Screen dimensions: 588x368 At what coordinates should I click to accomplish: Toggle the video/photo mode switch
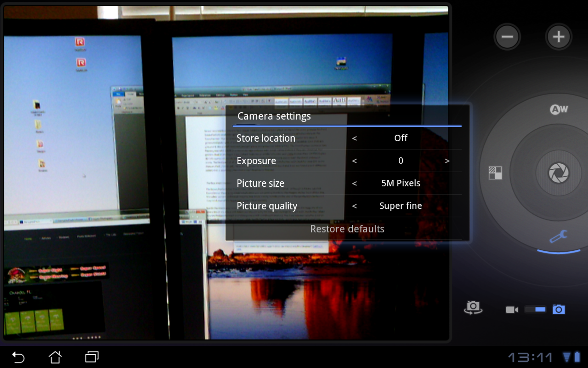pos(535,310)
